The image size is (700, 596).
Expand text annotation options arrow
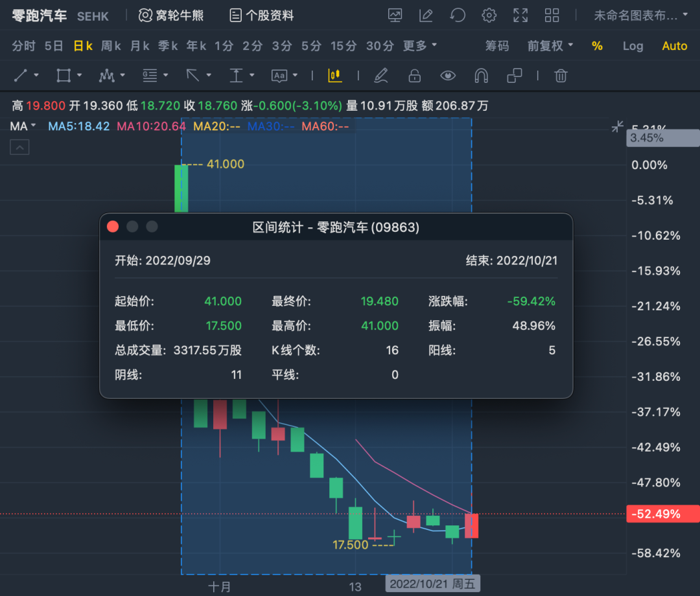coord(295,75)
